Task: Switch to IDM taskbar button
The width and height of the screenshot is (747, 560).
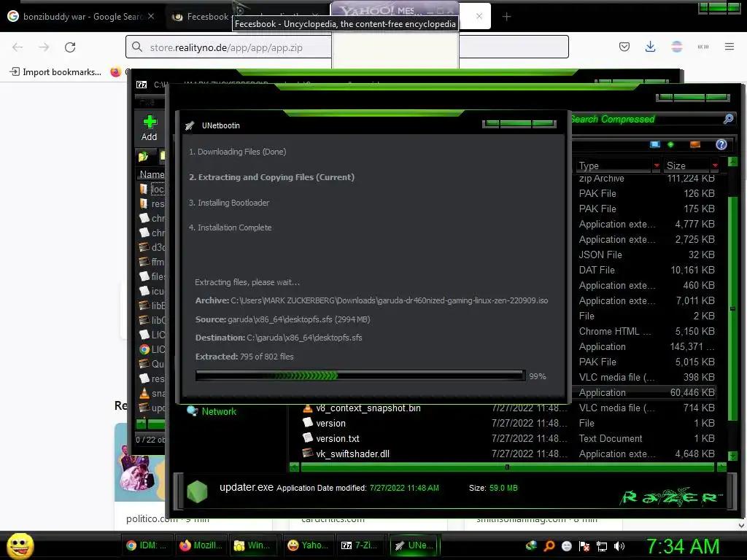Action: (x=147, y=545)
